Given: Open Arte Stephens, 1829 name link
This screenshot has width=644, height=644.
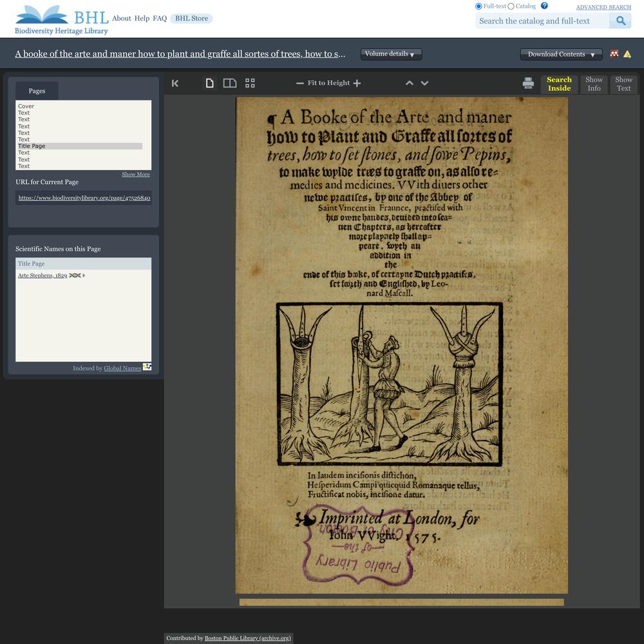Looking at the screenshot, I should click(43, 276).
